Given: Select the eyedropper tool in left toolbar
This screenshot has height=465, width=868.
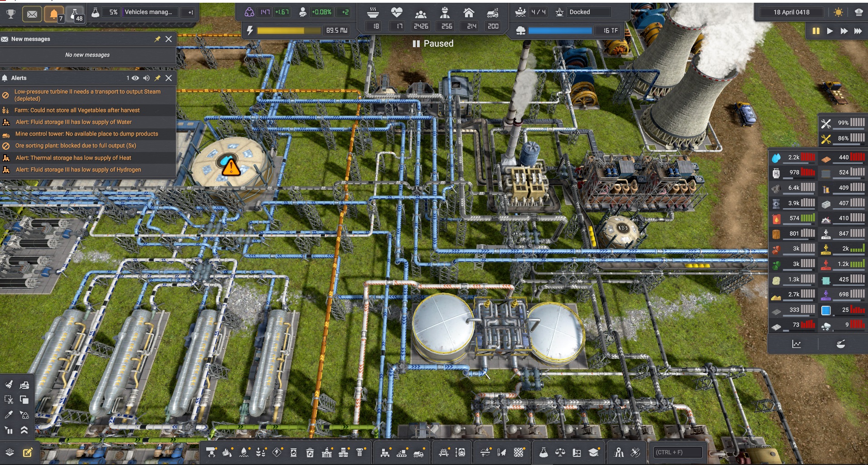Looking at the screenshot, I should click(x=9, y=415).
